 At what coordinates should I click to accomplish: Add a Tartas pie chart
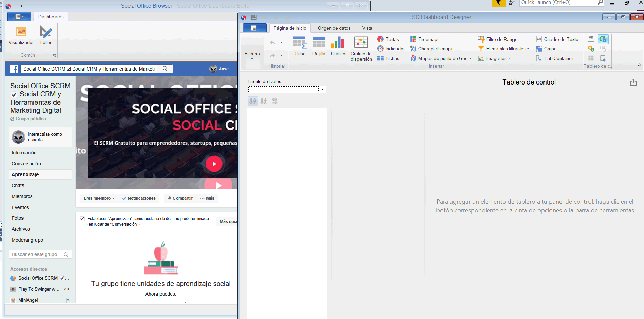[388, 39]
